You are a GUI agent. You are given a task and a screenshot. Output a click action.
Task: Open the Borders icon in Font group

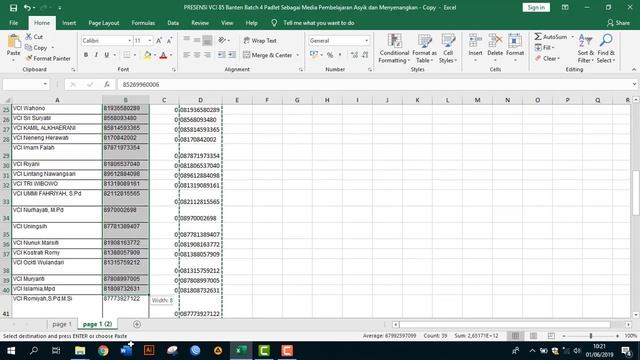127,55
